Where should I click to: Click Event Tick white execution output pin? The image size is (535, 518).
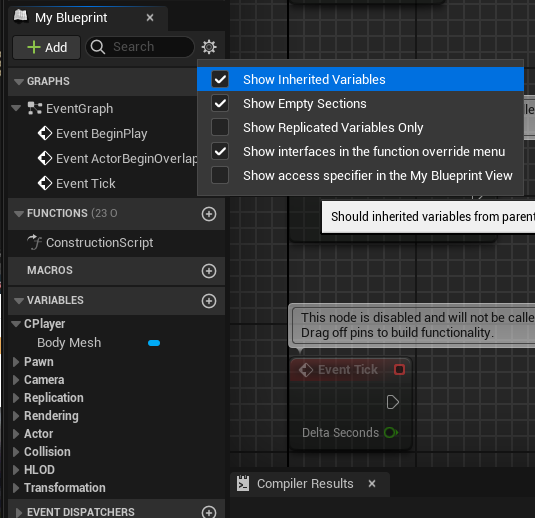pos(393,402)
